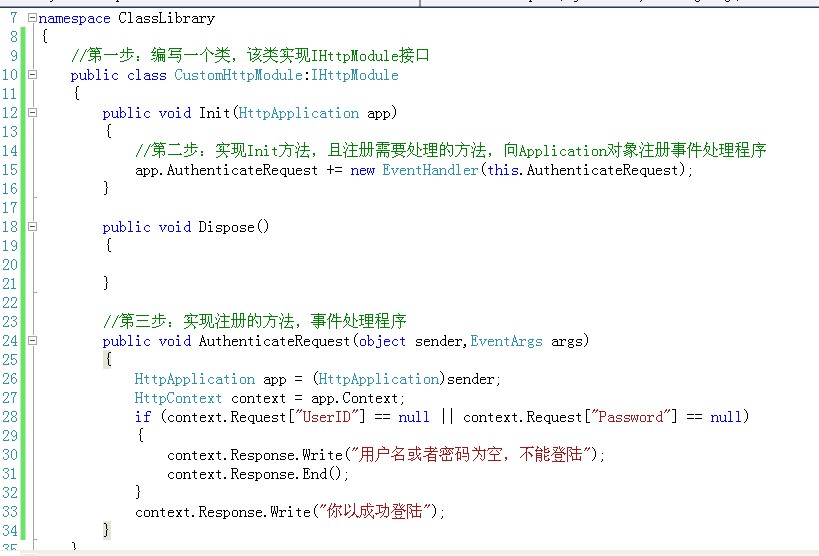Collapse the Dispose method outline

pos(32,227)
